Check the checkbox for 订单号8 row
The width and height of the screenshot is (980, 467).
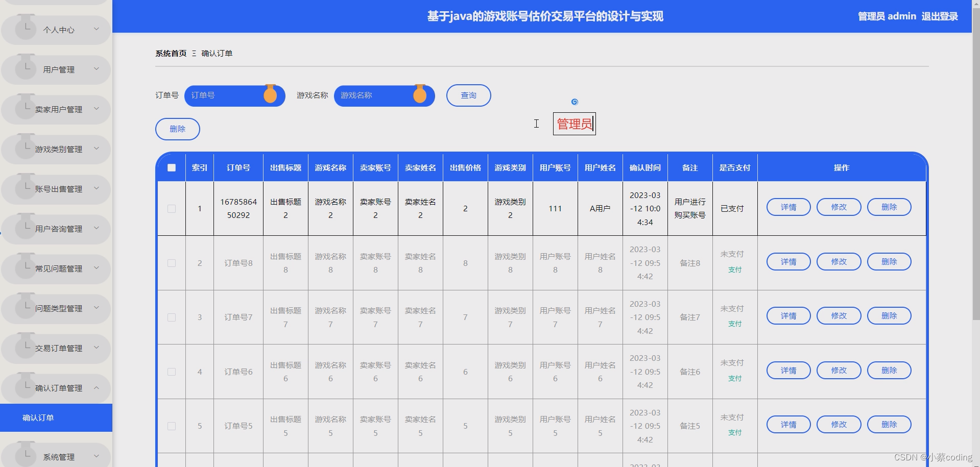[172, 263]
